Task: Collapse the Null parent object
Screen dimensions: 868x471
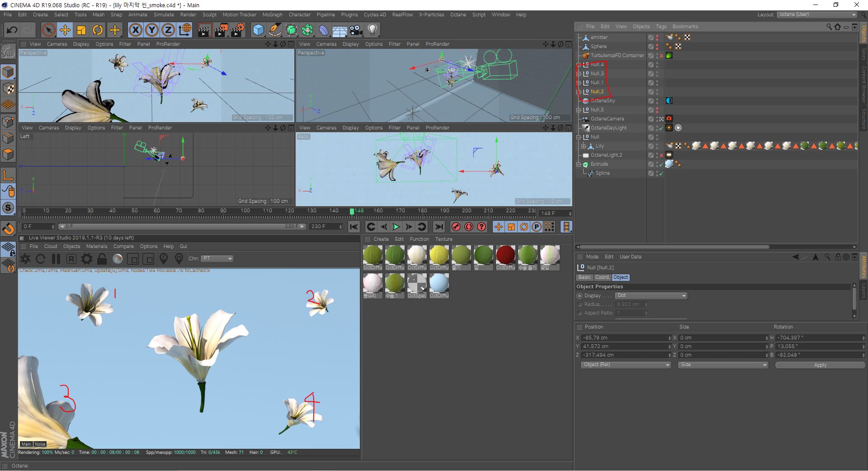Action: point(579,137)
